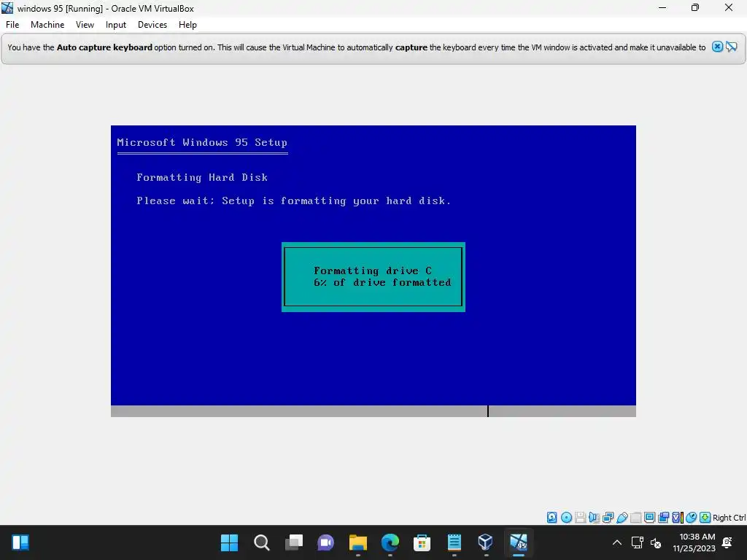747x560 pixels.
Task: Open Task View on the taskbar
Action: coord(293,542)
